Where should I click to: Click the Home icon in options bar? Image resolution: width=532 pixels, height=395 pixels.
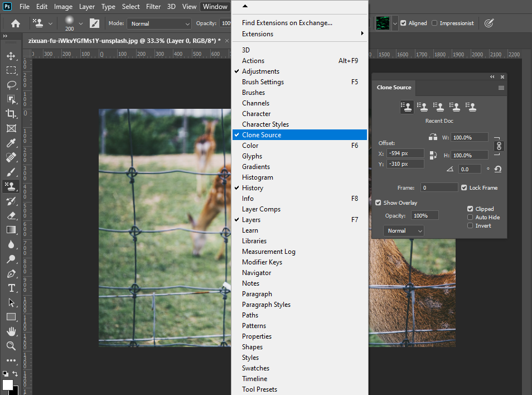tap(16, 23)
